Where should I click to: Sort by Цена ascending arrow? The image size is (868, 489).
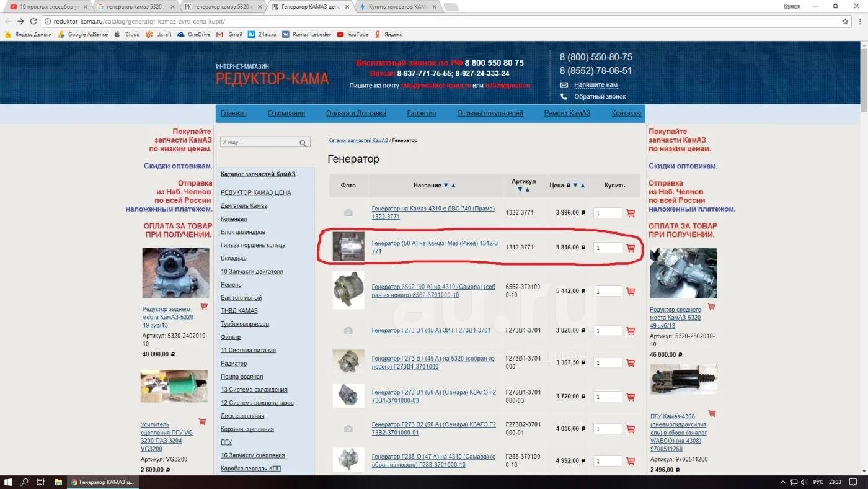(582, 186)
